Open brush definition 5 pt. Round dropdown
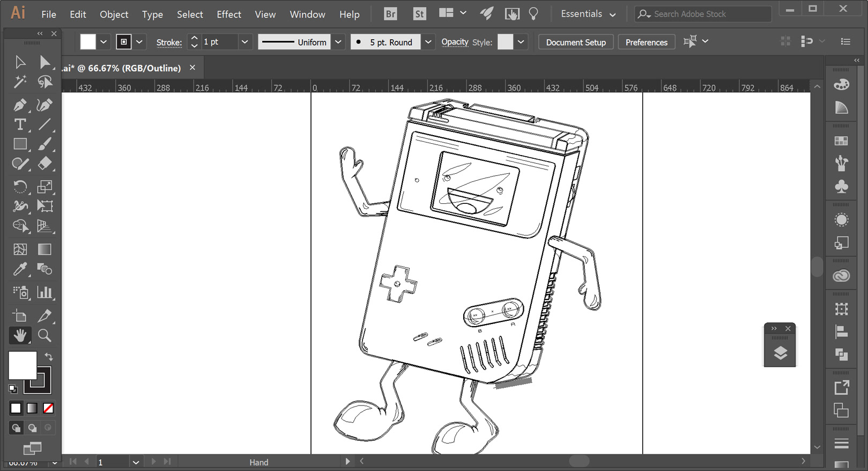The width and height of the screenshot is (868, 471). (x=428, y=42)
